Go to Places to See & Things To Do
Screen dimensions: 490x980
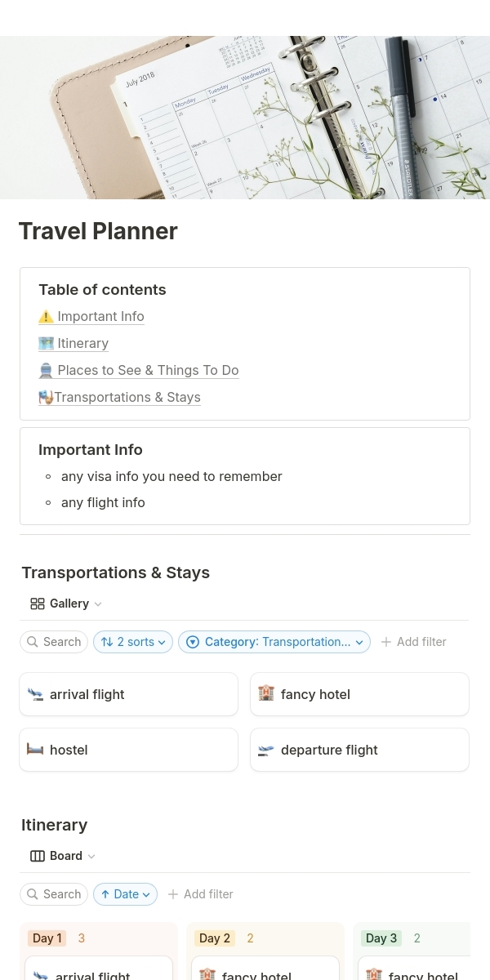[x=147, y=371]
